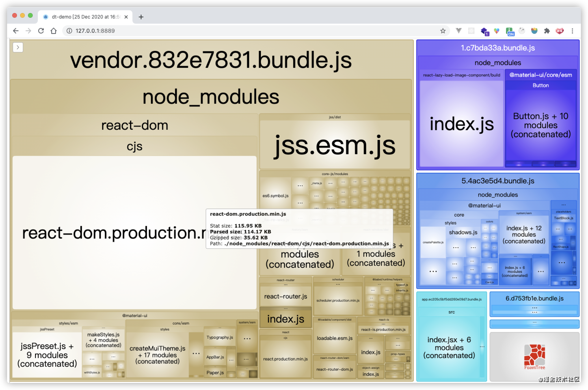
Task: Select createMuiTheme.js + 17 modules tile
Action: click(x=157, y=355)
